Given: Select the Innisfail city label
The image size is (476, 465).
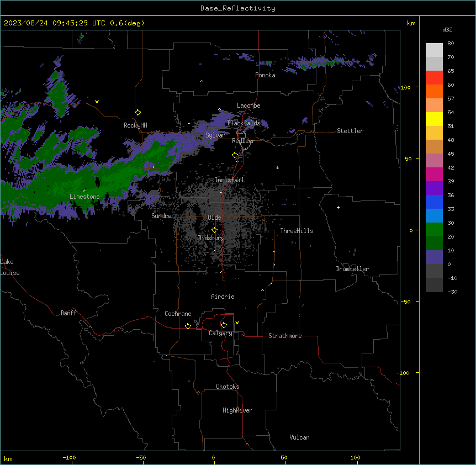Looking at the screenshot, I should (x=230, y=180).
